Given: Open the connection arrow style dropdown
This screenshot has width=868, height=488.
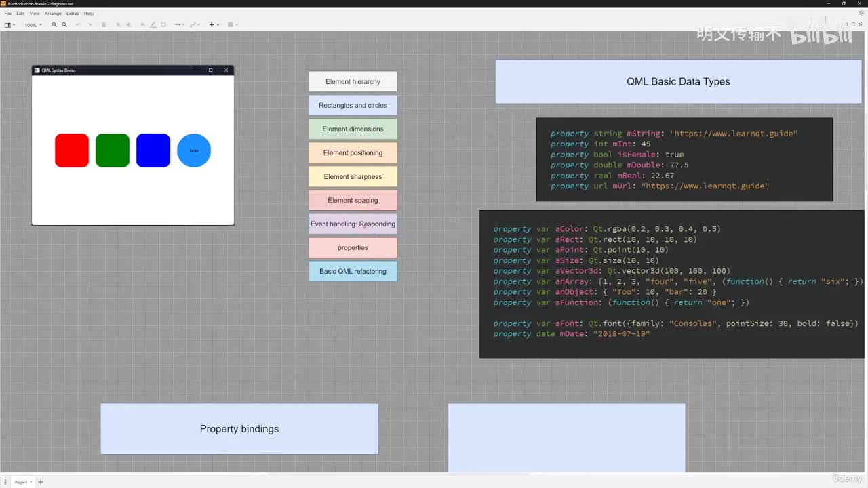Looking at the screenshot, I should [x=179, y=25].
